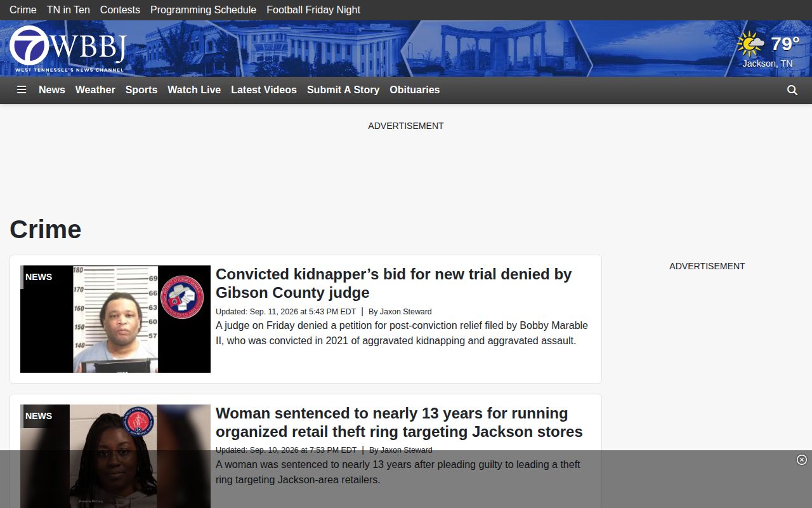Open Submit A Story page
812x508 pixels.
click(343, 90)
